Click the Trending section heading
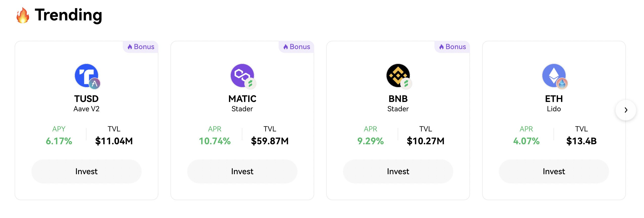The width and height of the screenshot is (644, 218). pos(68,15)
